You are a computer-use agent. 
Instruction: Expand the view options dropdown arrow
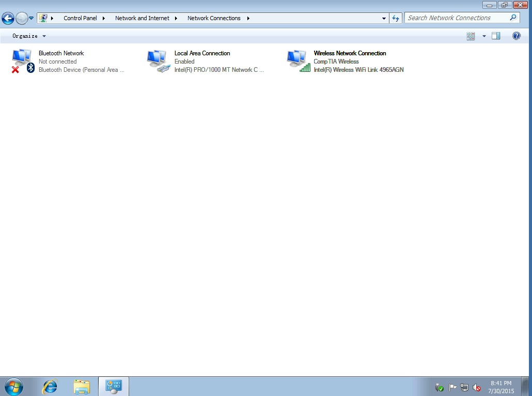pyautogui.click(x=484, y=36)
